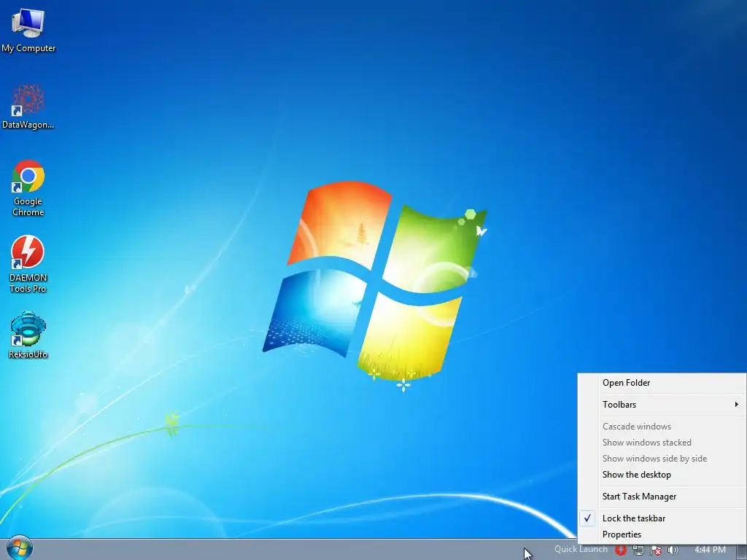Choose Open Folder from context menu
Viewport: 747px width, 560px height.
[662, 383]
